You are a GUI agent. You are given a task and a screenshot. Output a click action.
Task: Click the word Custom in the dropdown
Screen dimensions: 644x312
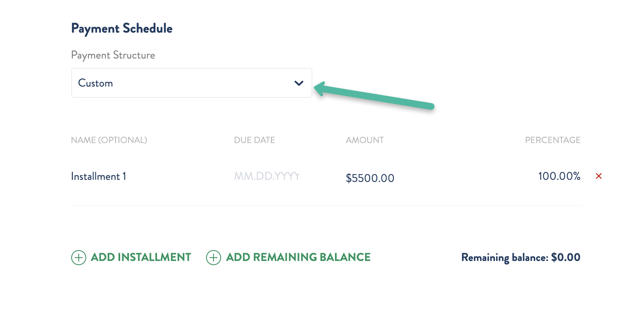[95, 83]
